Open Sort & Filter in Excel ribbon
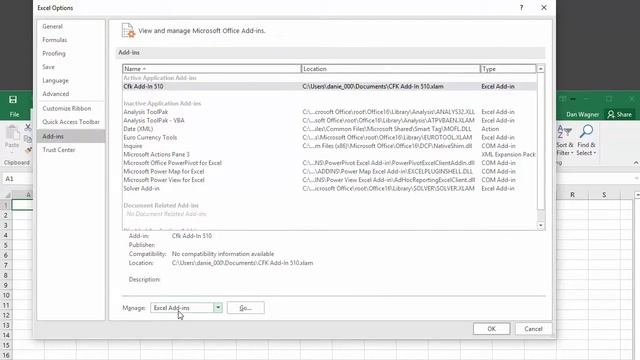This screenshot has height=360, width=640. pos(565,140)
